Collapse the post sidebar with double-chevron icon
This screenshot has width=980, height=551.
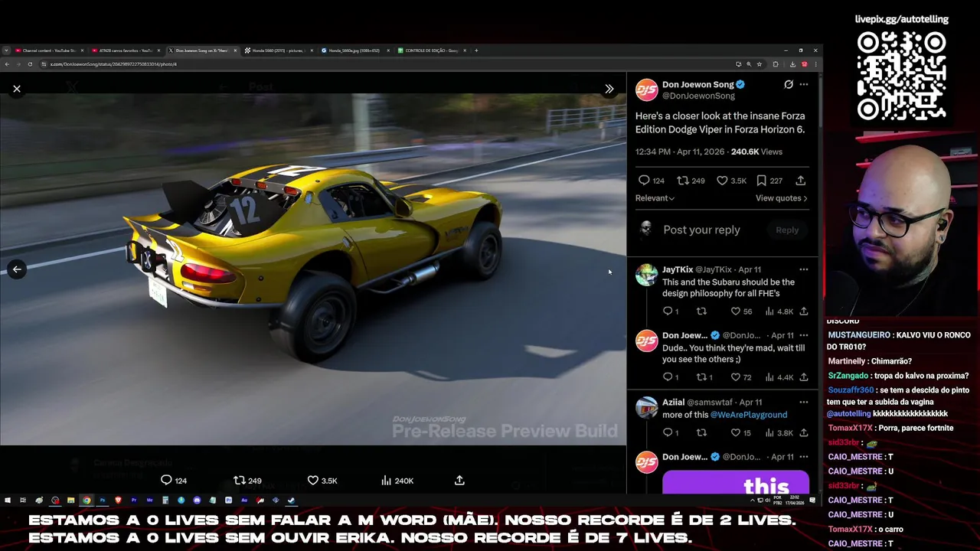(x=609, y=89)
